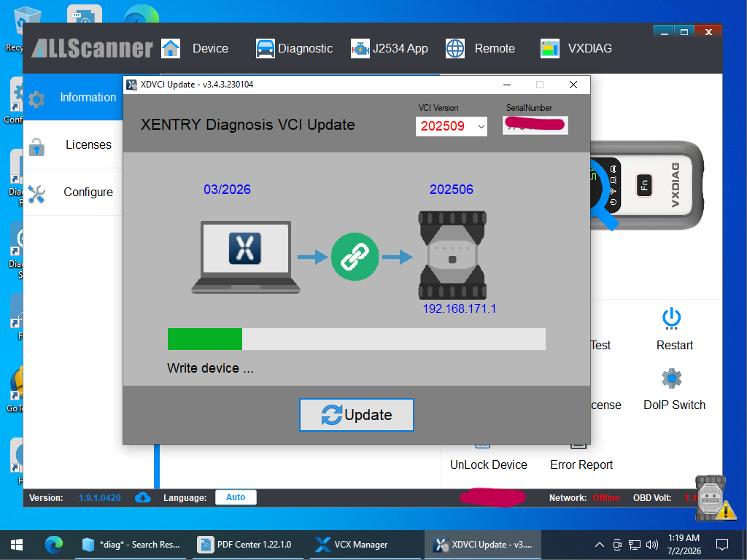Open the VXDIAG menu item
The image size is (747, 560).
tap(589, 49)
